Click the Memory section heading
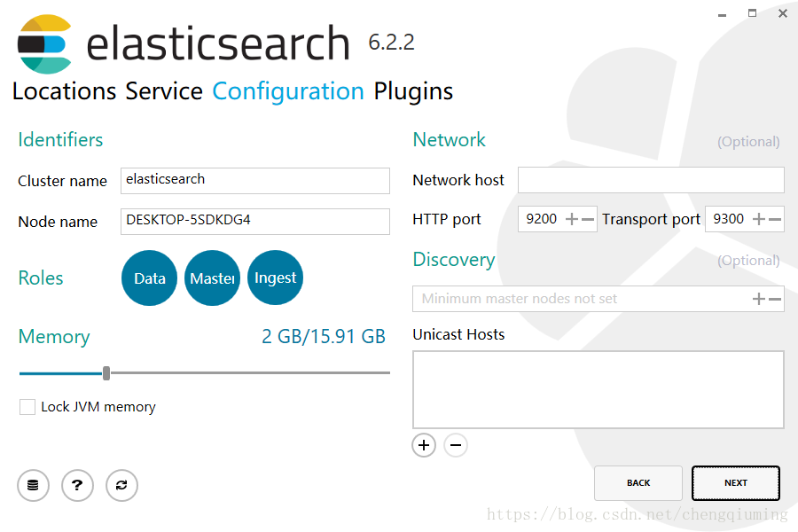The height and width of the screenshot is (532, 798). click(54, 337)
